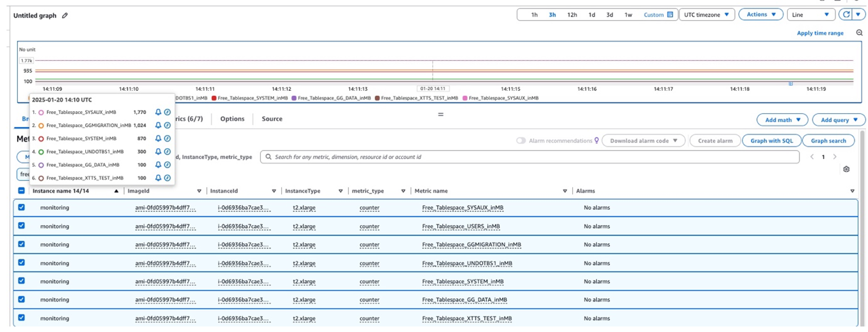This screenshot has height=332, width=868.
Task: Open the Custom time range calendar icon
Action: point(670,15)
